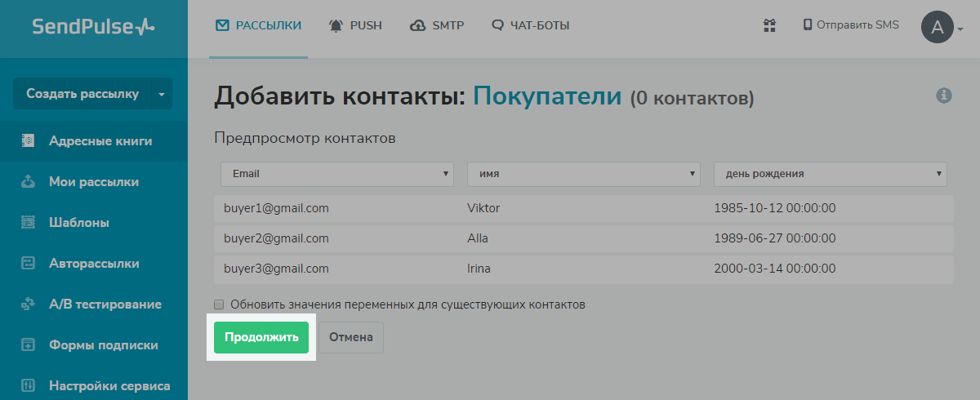980x400 pixels.
Task: Click the green Продолжить button
Action: point(261,337)
